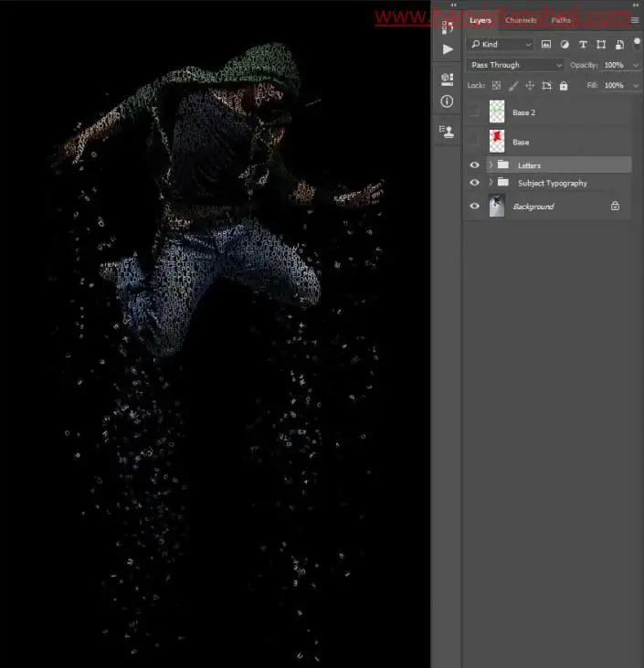Select the Base 2 layer thumbnail
The height and width of the screenshot is (668, 644).
[x=497, y=111]
